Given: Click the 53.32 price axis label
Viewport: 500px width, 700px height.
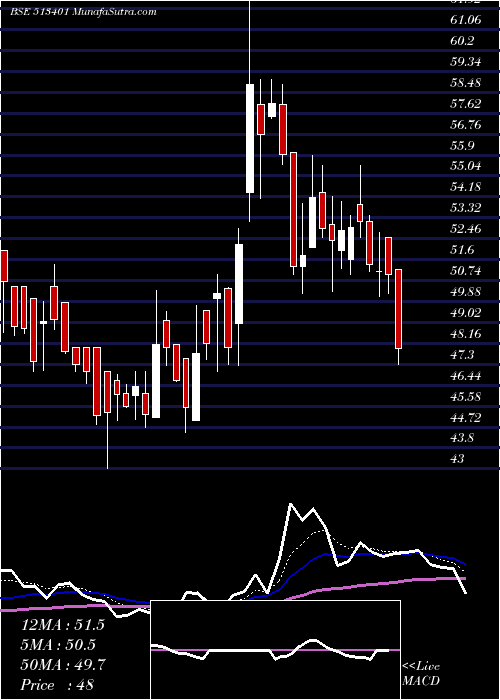Looking at the screenshot, I should point(466,208).
